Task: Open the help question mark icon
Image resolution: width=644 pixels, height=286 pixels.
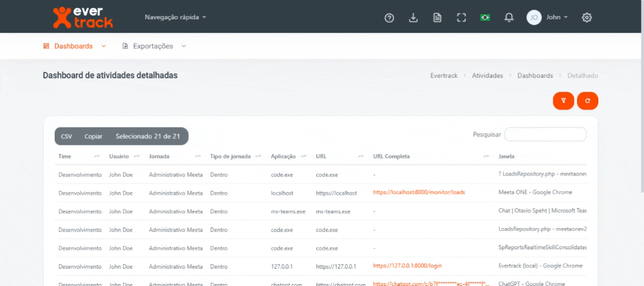Action: tap(389, 17)
